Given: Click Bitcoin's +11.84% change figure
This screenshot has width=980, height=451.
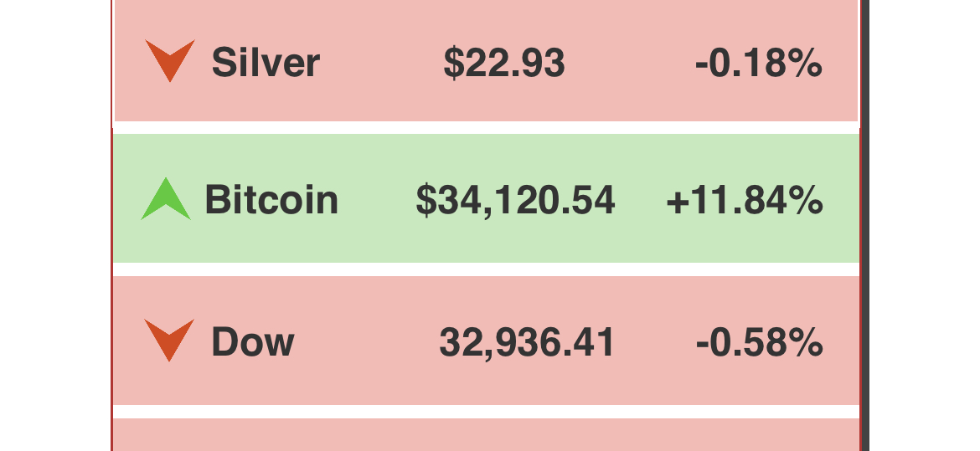Looking at the screenshot, I should pyautogui.click(x=745, y=201).
